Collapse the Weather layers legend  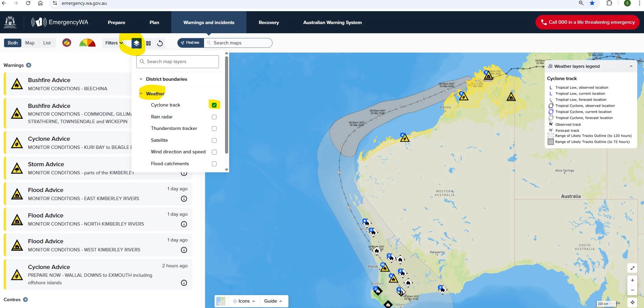point(631,66)
